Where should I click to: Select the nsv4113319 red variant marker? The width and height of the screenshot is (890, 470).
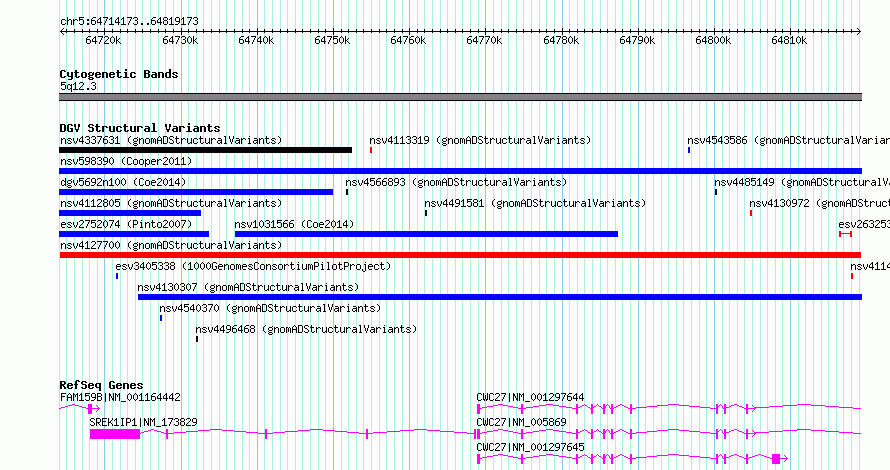coord(371,150)
